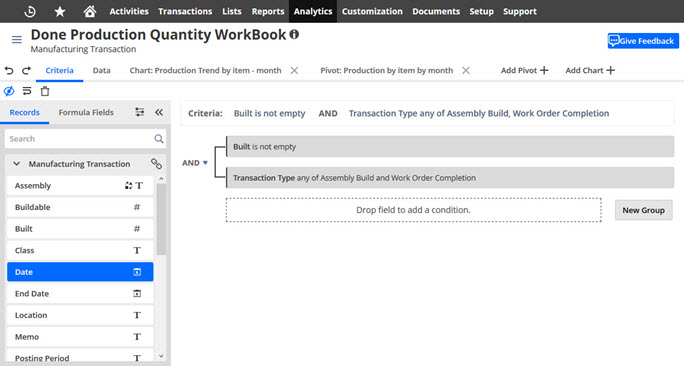The width and height of the screenshot is (684, 366).
Task: Open the Reports menu
Action: click(268, 11)
